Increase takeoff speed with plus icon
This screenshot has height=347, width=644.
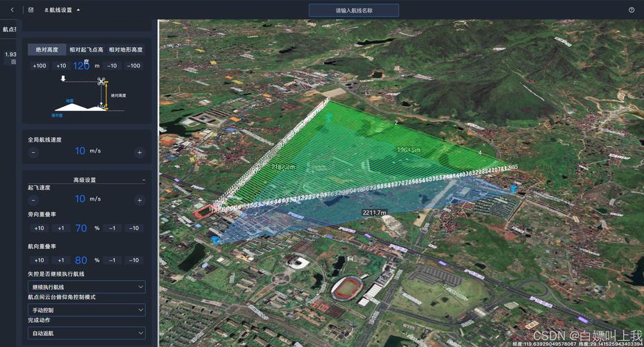[139, 200]
